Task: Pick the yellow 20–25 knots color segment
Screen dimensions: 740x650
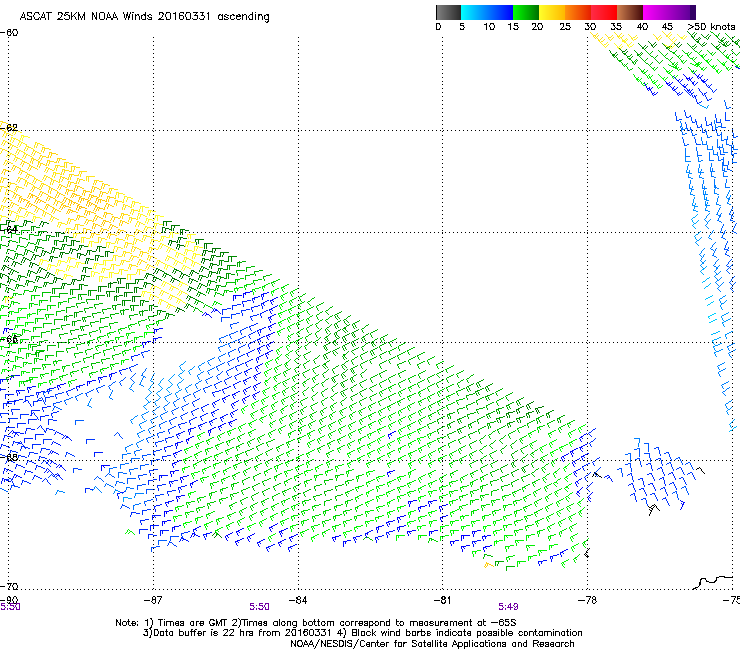Action: (552, 12)
